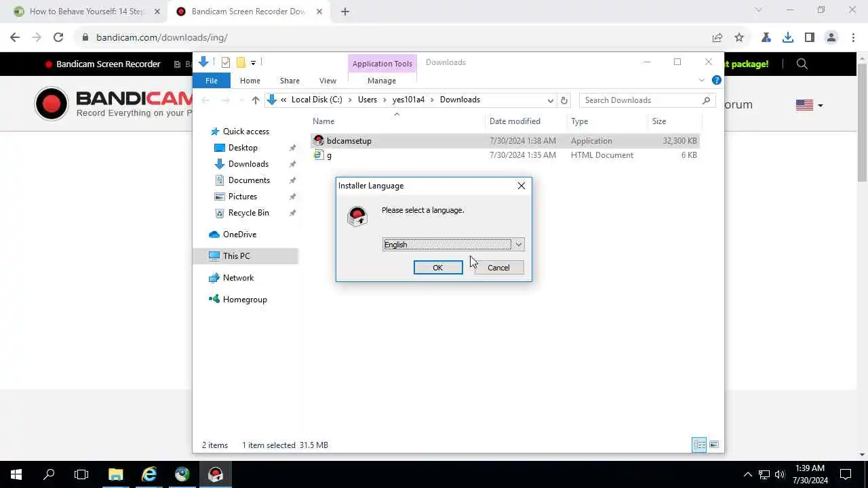
Task: Click Bandicam Screen Recorder nav link
Action: pos(103,64)
